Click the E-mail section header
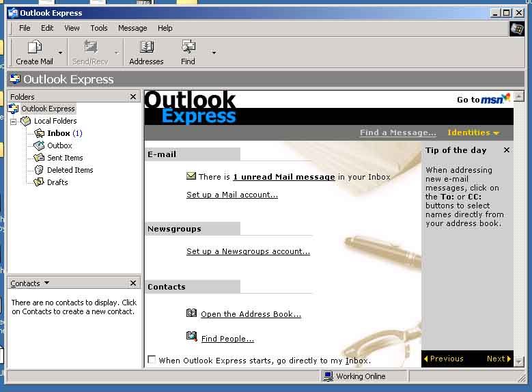 click(193, 154)
